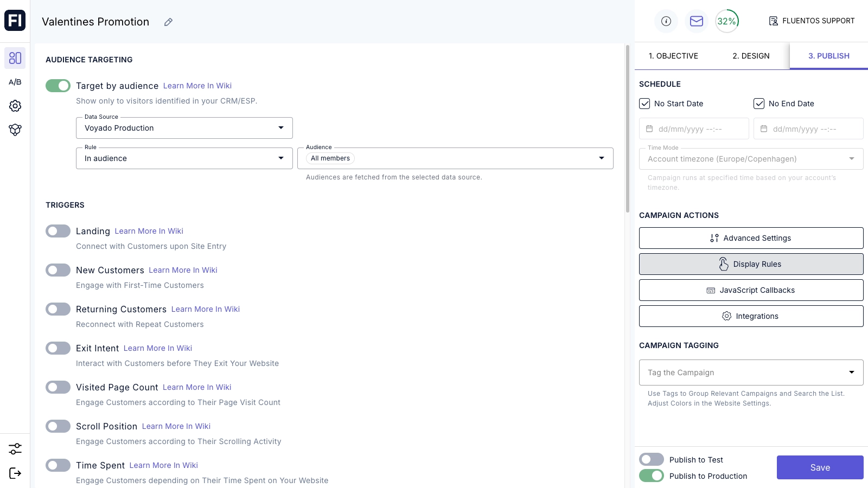This screenshot has width=868, height=488.
Task: Open JavaScript Callbacks button
Action: point(751,290)
